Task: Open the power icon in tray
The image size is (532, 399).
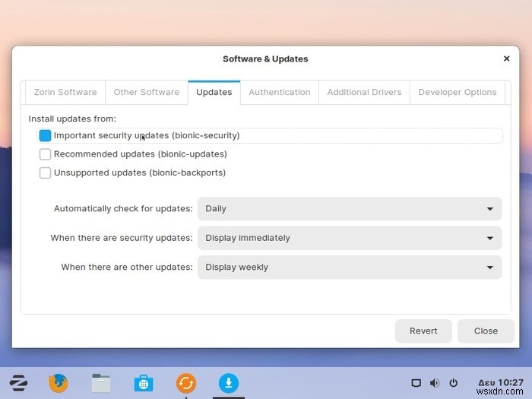Action: pos(453,383)
